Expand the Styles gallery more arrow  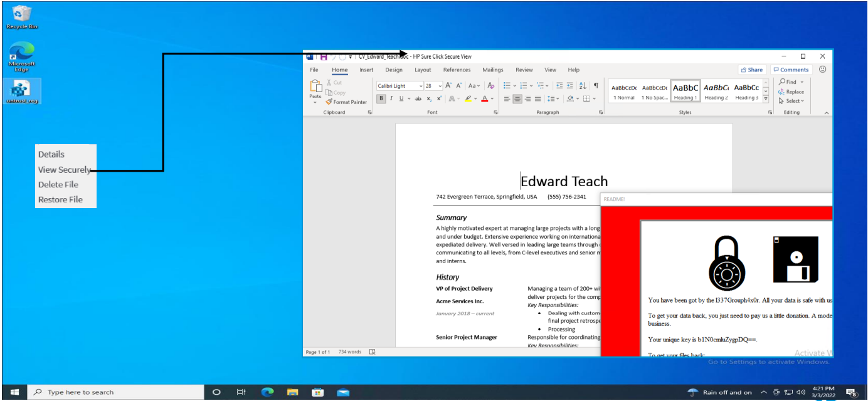tap(766, 99)
